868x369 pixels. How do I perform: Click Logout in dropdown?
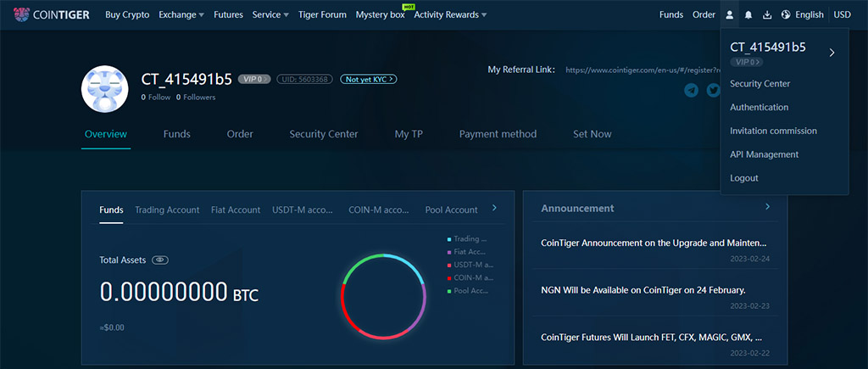point(744,178)
